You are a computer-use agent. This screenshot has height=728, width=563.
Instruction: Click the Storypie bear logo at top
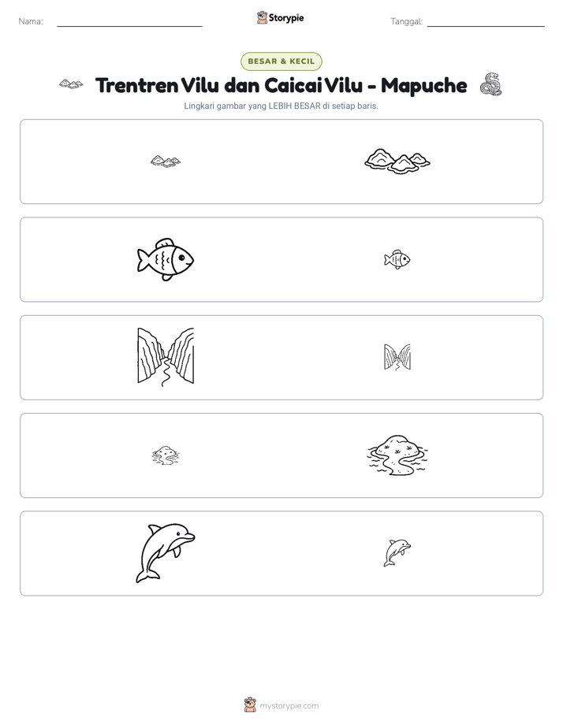point(262,17)
